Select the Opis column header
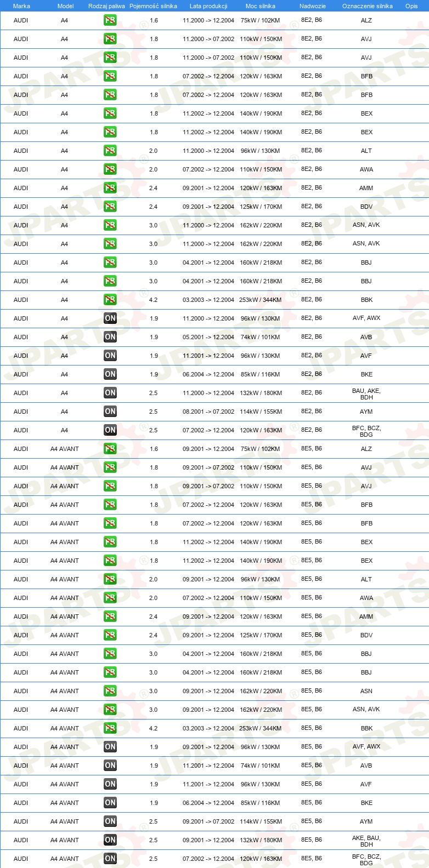 point(411,6)
